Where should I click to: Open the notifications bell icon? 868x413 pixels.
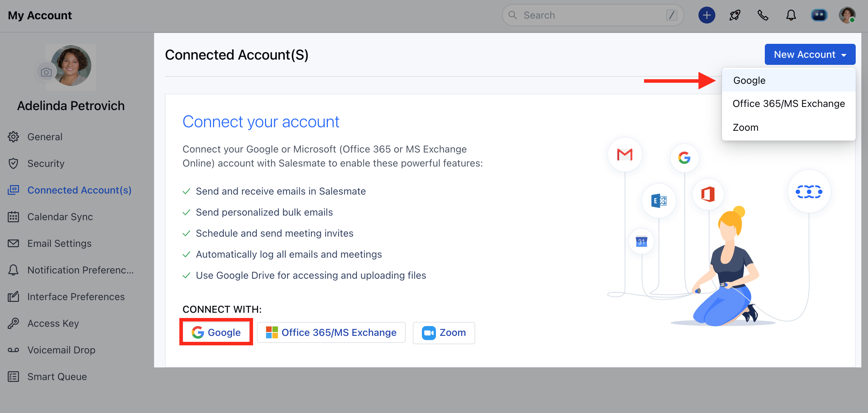click(x=791, y=15)
